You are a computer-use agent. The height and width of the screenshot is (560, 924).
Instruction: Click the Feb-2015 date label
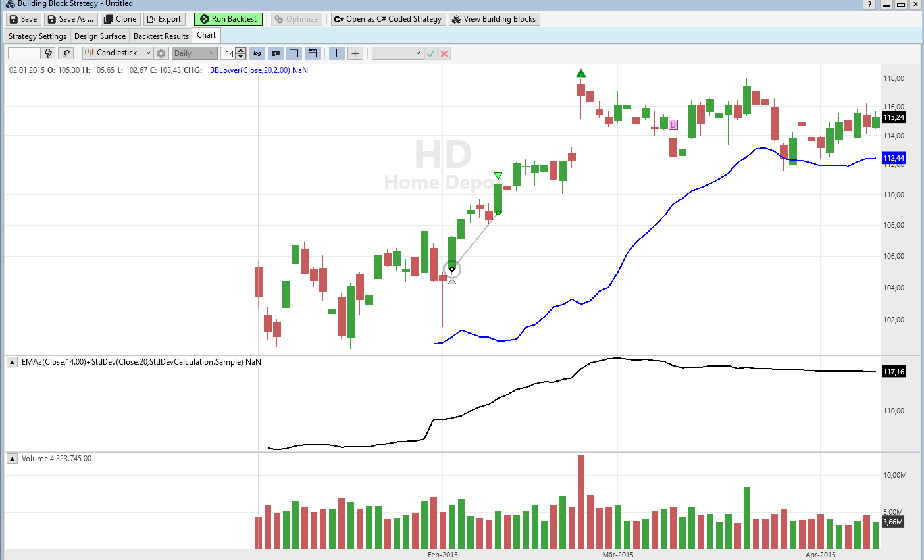443,555
